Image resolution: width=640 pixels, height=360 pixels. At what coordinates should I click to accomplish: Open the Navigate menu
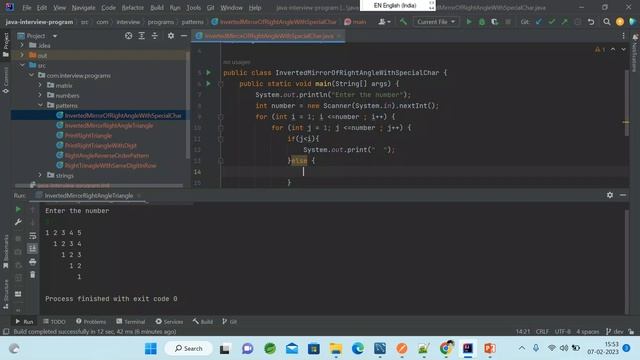click(83, 7)
